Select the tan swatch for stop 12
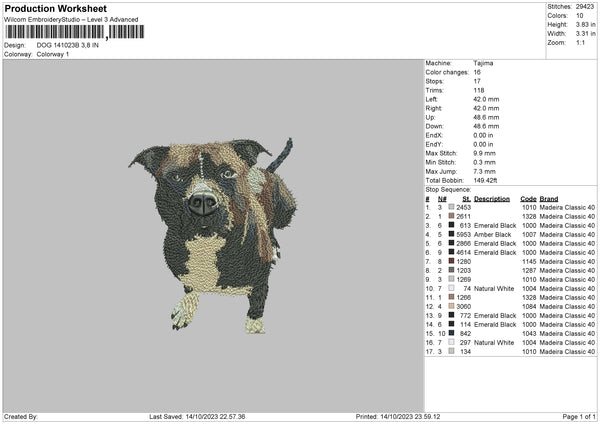 click(x=452, y=306)
